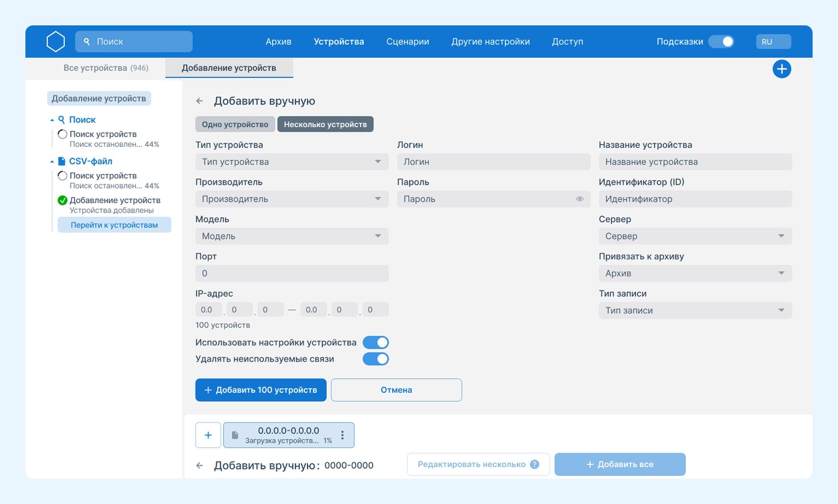838x504 pixels.
Task: Click spinner icon under Поиск section
Action: coord(62,134)
